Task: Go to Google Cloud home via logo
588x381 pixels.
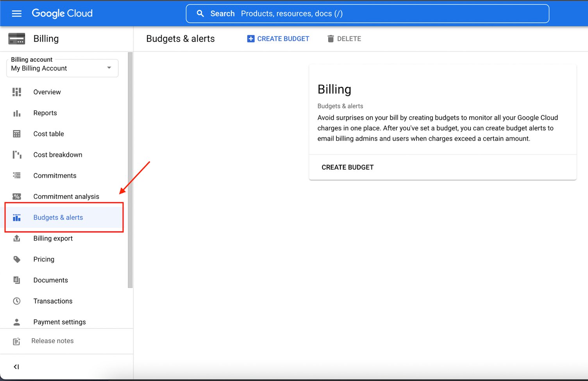Action: pyautogui.click(x=62, y=13)
